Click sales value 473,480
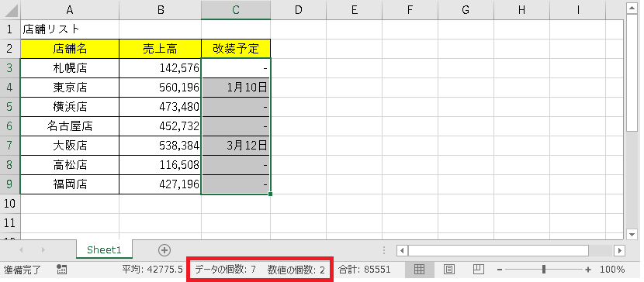 161,107
